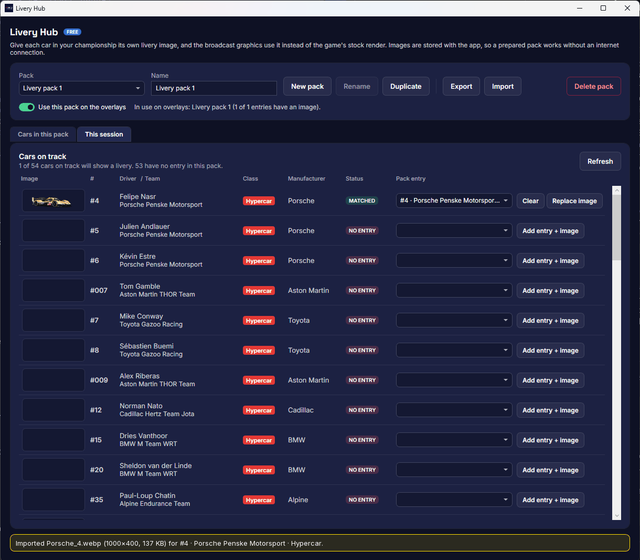Open pack entry dropdown for Sheldon van der Linde
This screenshot has width=640, height=560.
click(x=454, y=470)
